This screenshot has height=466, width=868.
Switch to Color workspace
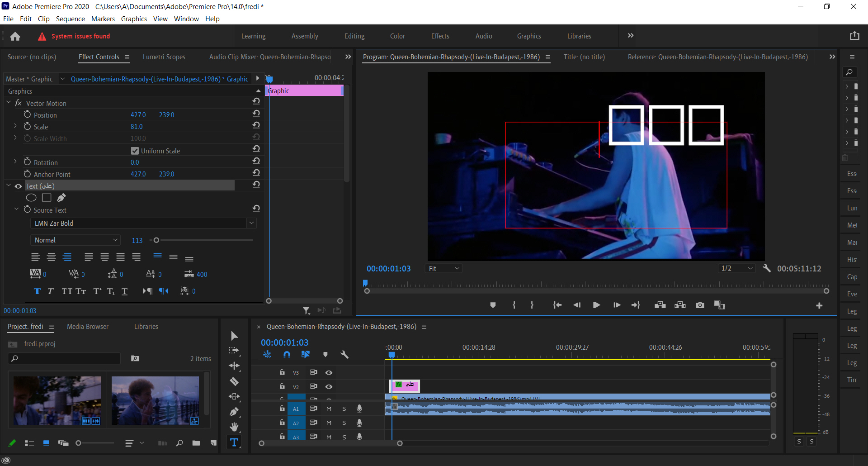coord(397,36)
